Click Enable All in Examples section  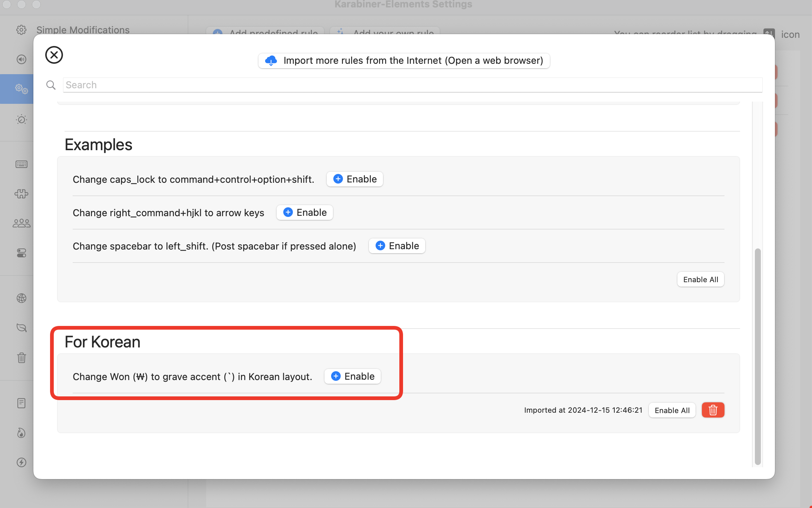[x=700, y=280]
